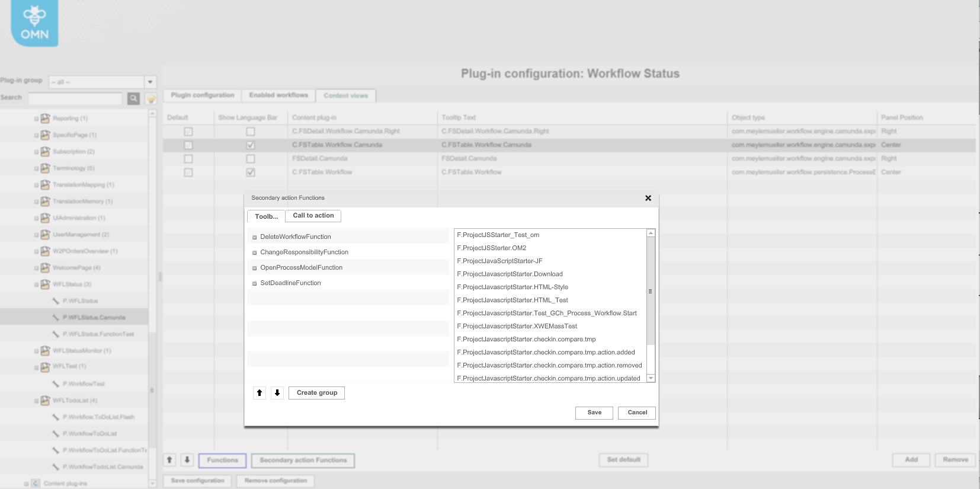Toggle Show Language Bar for C.FSDetail.Workflow.Camunda.Right
The width and height of the screenshot is (980, 489).
(x=251, y=132)
